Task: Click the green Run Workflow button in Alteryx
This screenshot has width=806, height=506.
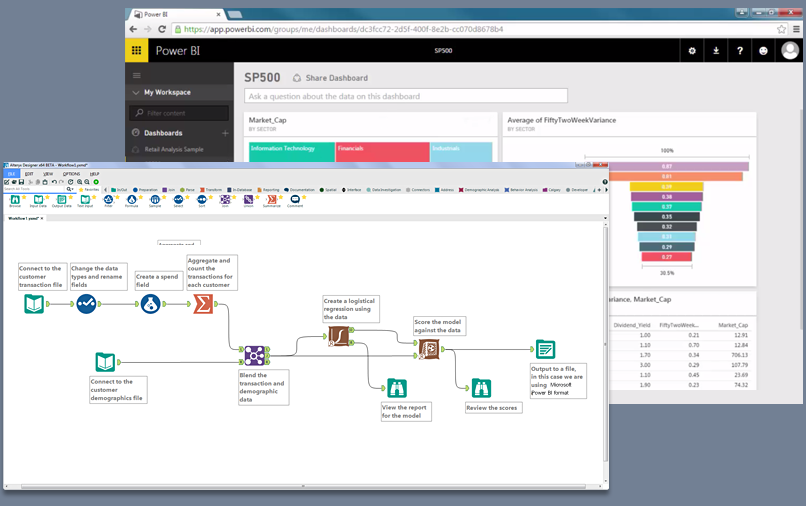Action: pos(96,182)
